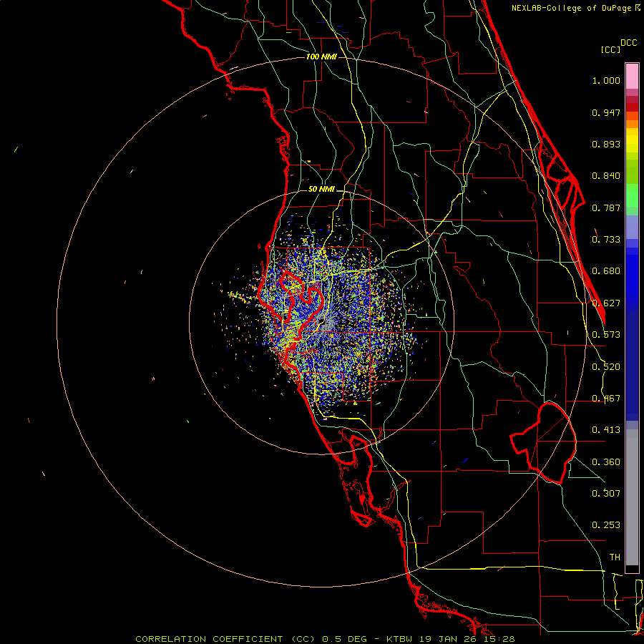This screenshot has height=644, width=644.
Task: Pick the bright green segment of the color bar
Action: click(x=632, y=195)
